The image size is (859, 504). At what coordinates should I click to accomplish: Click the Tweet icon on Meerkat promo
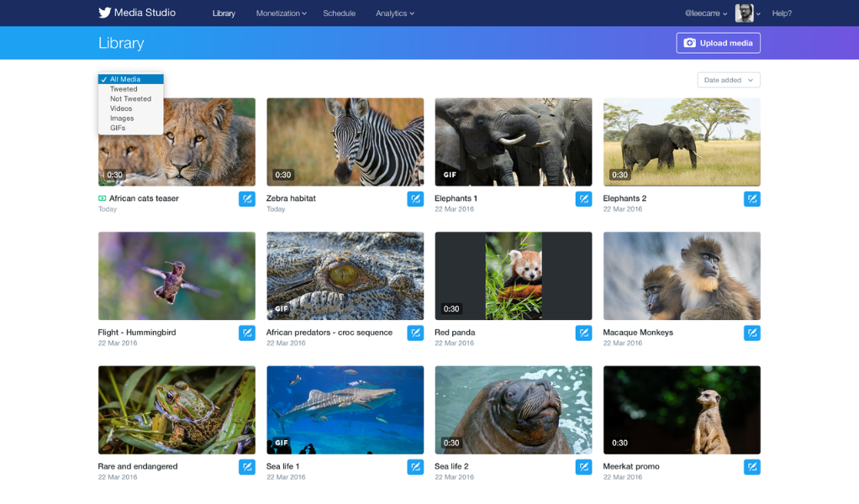pyautogui.click(x=751, y=466)
